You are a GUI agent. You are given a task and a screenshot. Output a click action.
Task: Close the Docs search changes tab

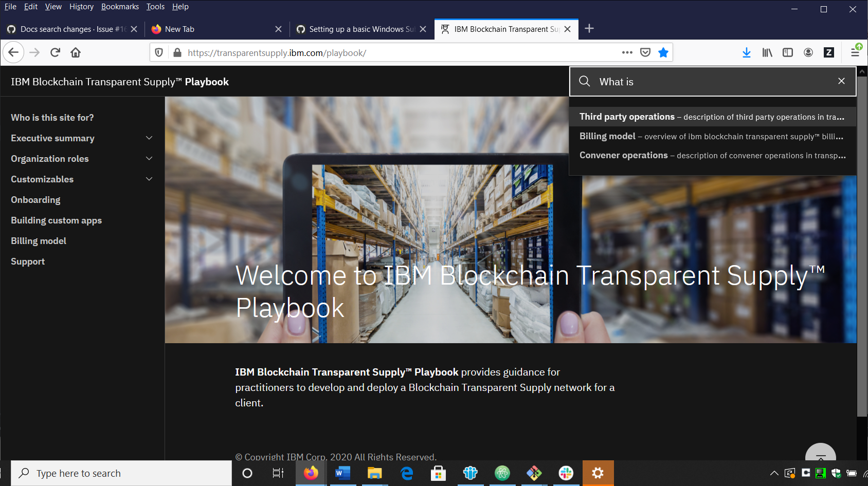tap(134, 29)
